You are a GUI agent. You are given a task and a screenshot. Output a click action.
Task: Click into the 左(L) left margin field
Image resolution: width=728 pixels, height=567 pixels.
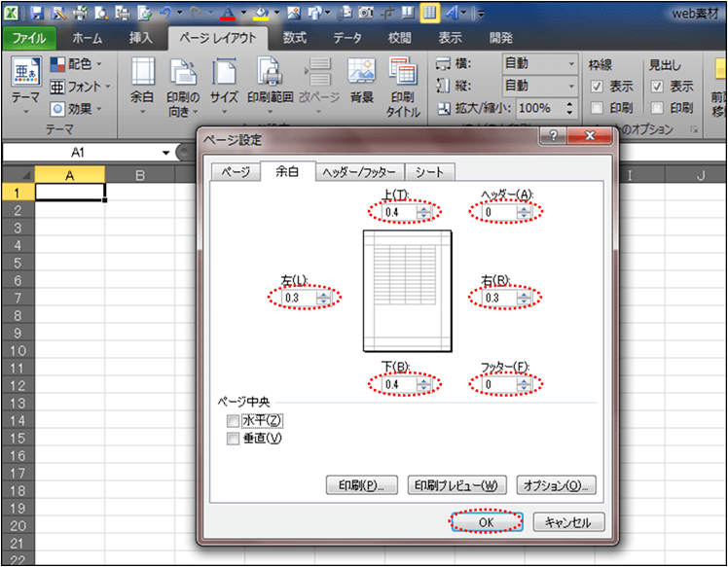[x=300, y=298]
